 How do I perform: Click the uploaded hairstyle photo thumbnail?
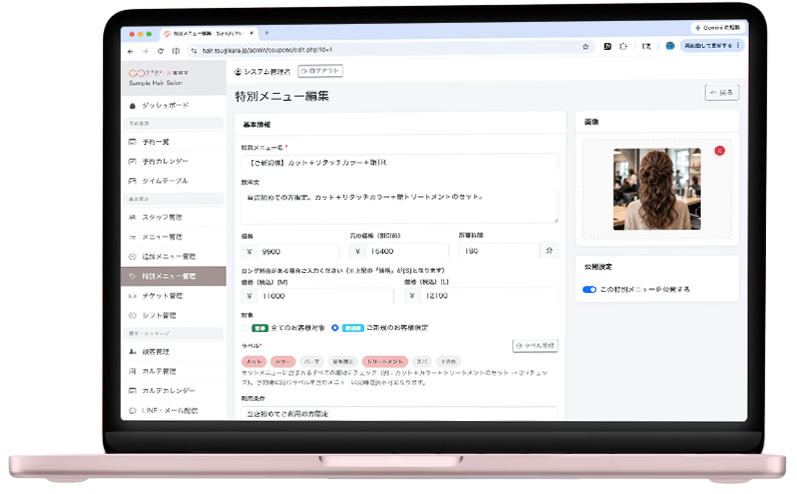coord(657,189)
